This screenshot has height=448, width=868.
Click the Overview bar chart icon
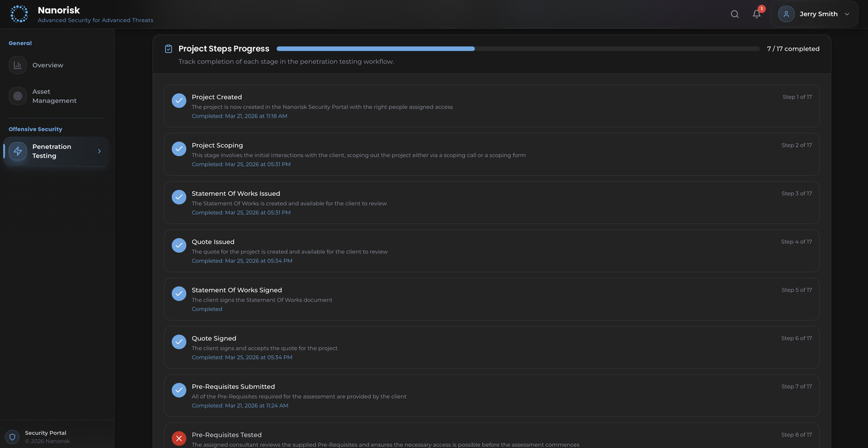coord(17,65)
